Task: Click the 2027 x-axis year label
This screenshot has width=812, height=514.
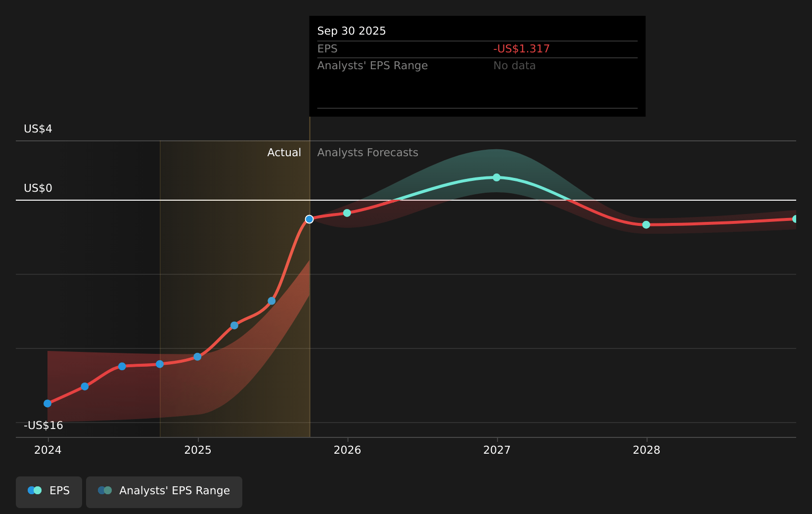Action: pyautogui.click(x=496, y=450)
